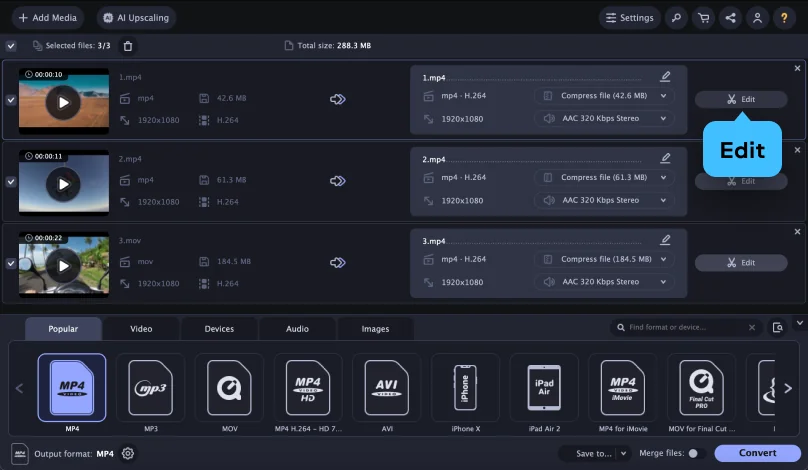
Task: Open the shopping cart icon
Action: coord(704,18)
